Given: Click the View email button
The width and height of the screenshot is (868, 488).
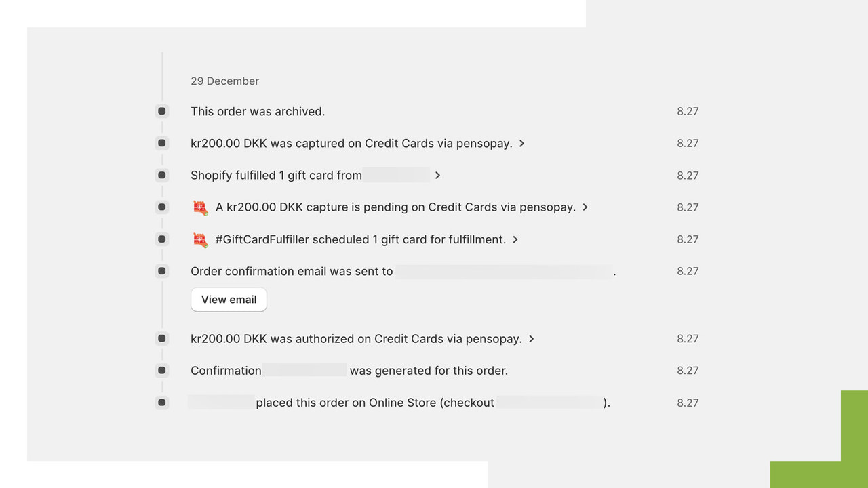Looking at the screenshot, I should pos(229,299).
